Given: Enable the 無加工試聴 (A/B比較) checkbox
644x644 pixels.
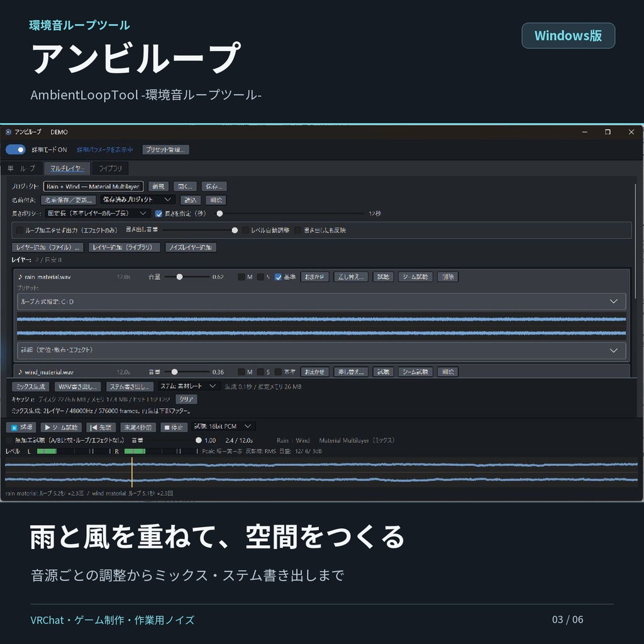Looking at the screenshot, I should pyautogui.click(x=9, y=440).
